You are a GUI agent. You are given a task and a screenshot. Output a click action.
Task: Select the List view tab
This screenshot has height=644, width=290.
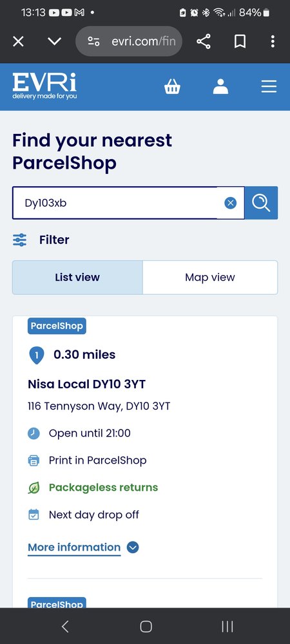[77, 277]
